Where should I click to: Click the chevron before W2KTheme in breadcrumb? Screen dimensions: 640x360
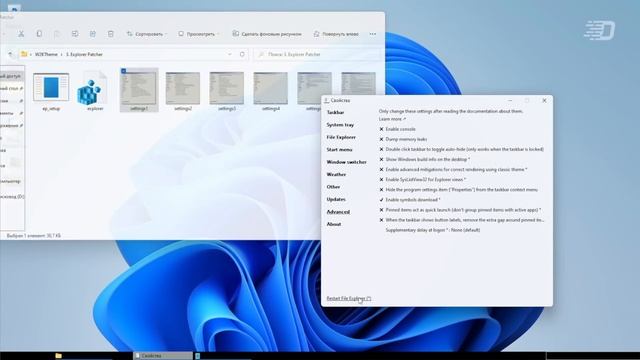pyautogui.click(x=31, y=54)
